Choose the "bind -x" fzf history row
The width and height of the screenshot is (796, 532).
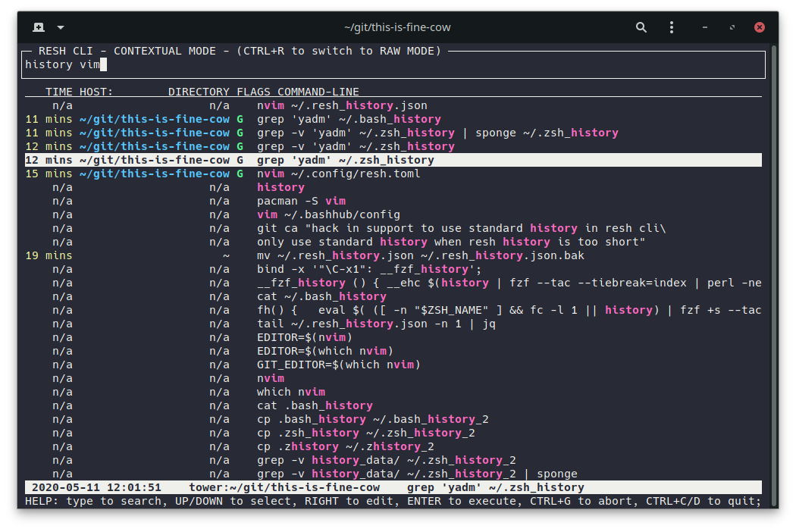point(369,269)
